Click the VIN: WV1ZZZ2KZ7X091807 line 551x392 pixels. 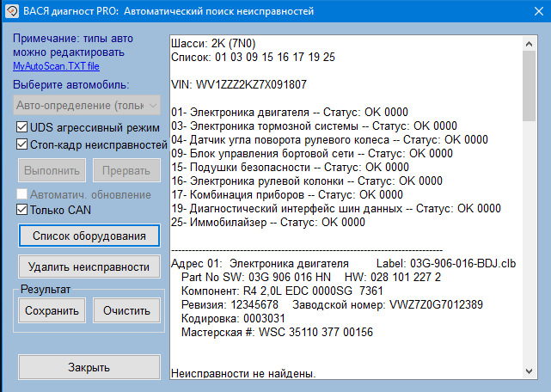[x=239, y=84]
